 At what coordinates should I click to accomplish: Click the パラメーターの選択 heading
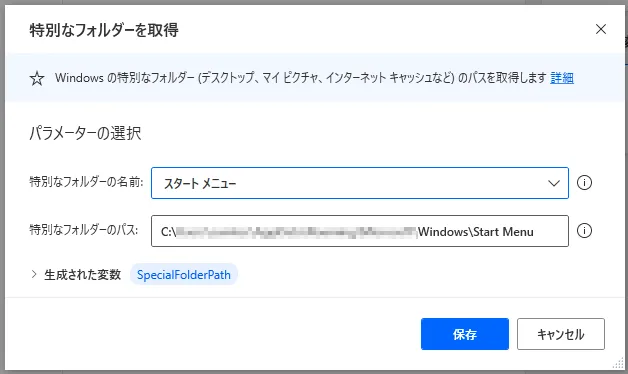(x=85, y=133)
